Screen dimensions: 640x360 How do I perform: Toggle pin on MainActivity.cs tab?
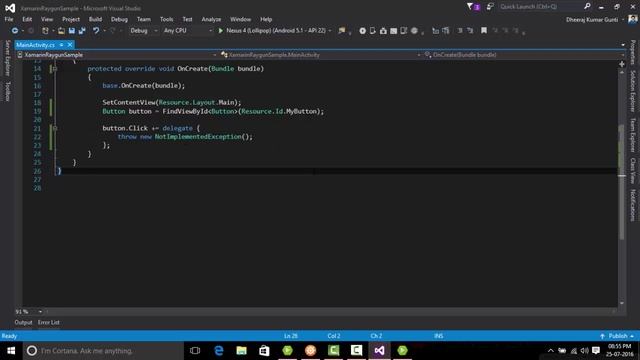point(61,45)
